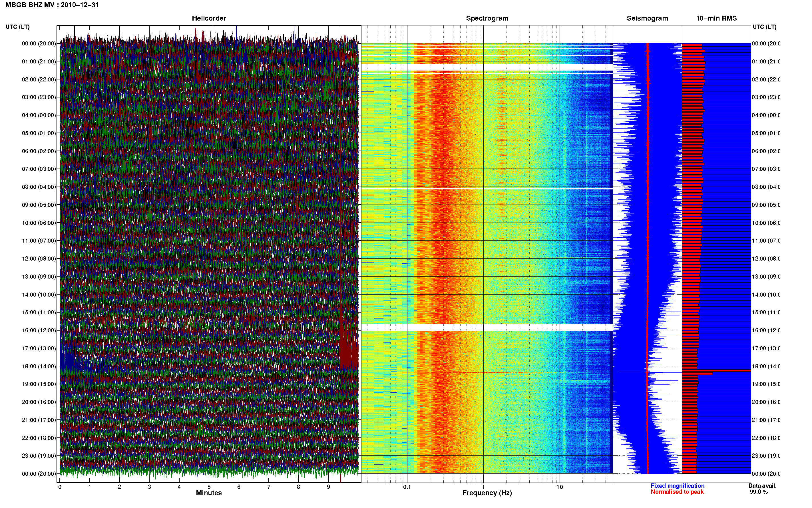The image size is (812, 508).
Task: Click the 'Fixed magnification' legend text
Action: (x=678, y=486)
